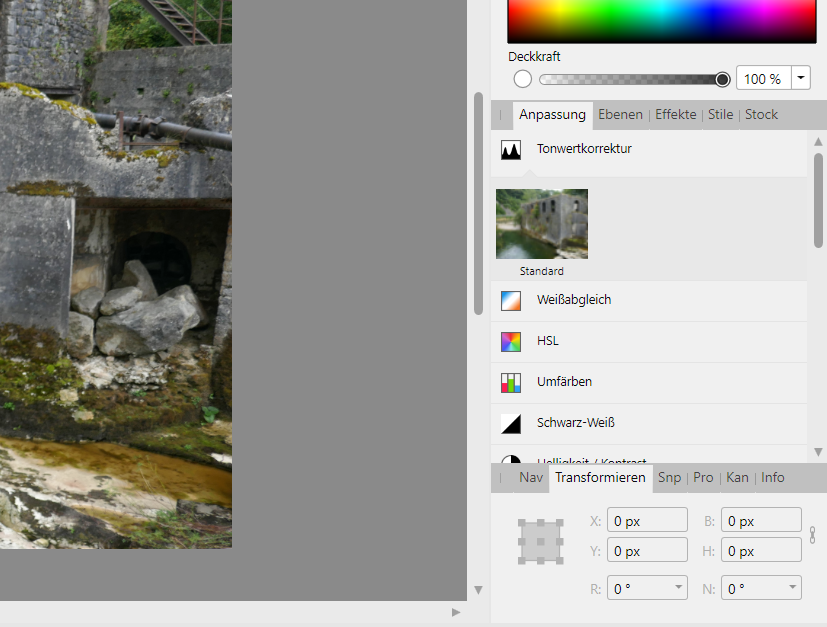Click the canvas vertical scroll down arrow
Image resolution: width=827 pixels, height=627 pixels.
point(478,590)
